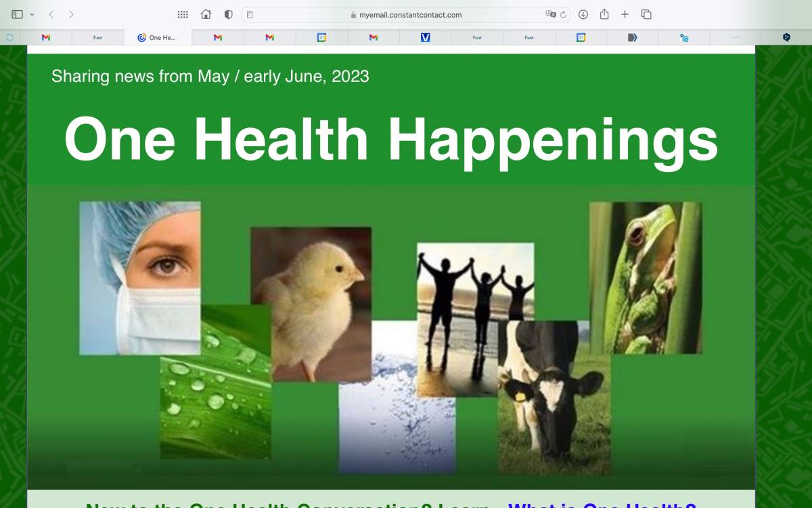Click the extension icon at far right of tab bar
This screenshot has height=508, width=812.
(786, 38)
